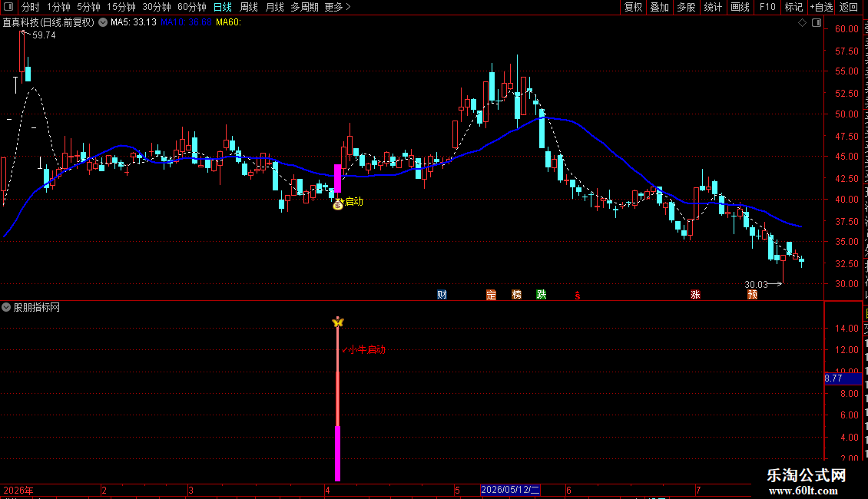Open the 更多 periods menu
Image resolution: width=868 pixels, height=499 pixels.
click(x=337, y=7)
